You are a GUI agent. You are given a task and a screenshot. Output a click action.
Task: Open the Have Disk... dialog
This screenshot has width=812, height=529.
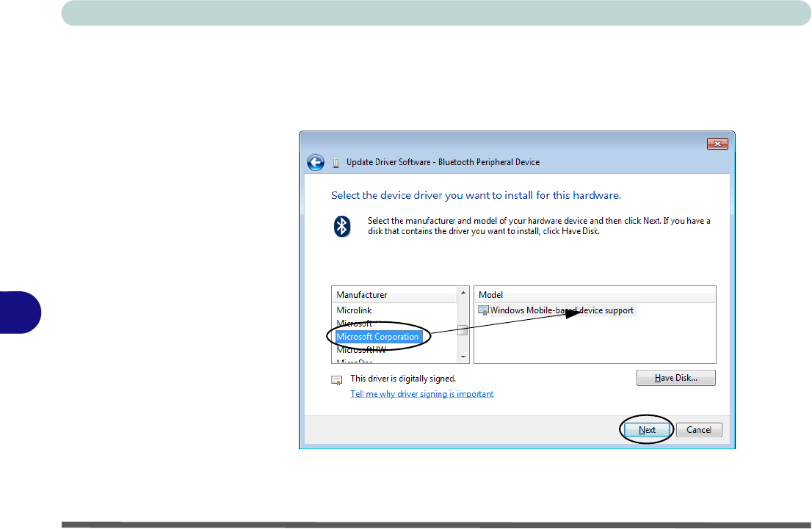(x=675, y=378)
